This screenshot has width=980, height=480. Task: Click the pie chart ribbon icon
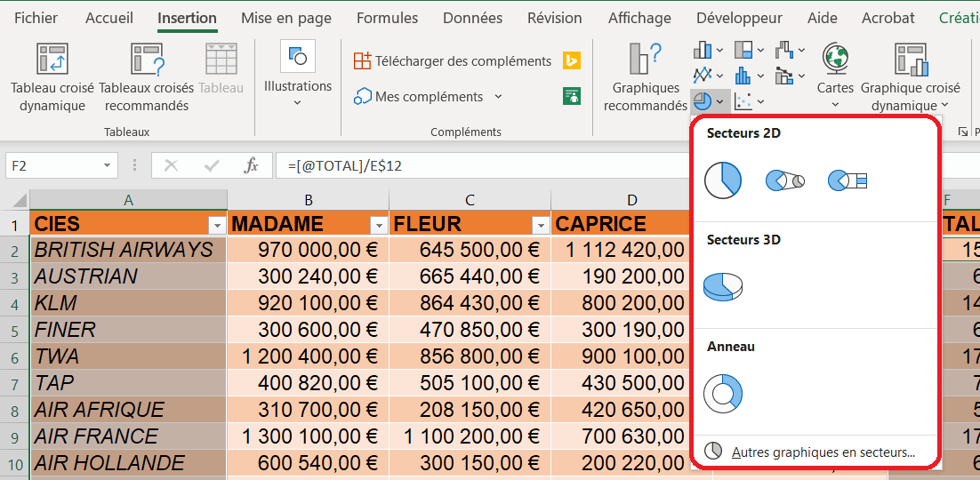click(x=703, y=100)
